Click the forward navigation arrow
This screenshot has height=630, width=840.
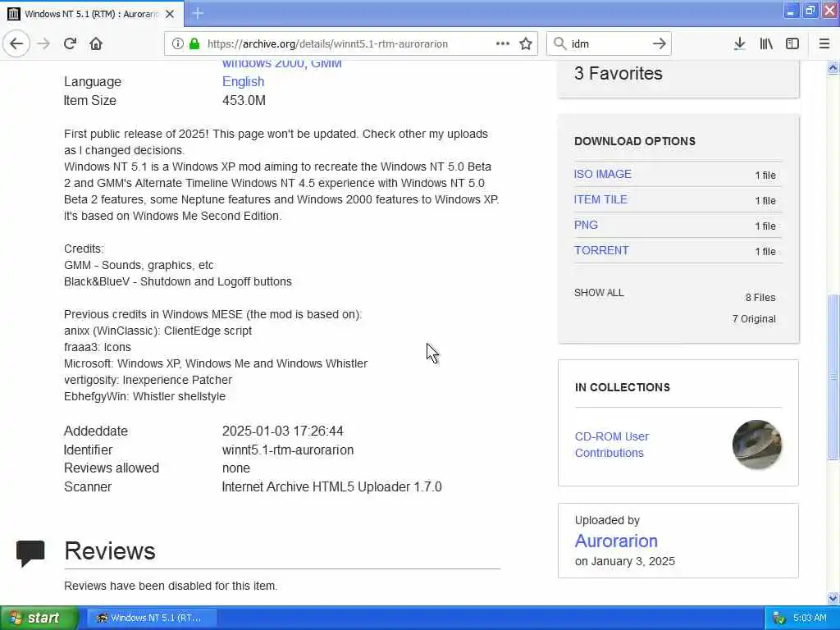44,44
